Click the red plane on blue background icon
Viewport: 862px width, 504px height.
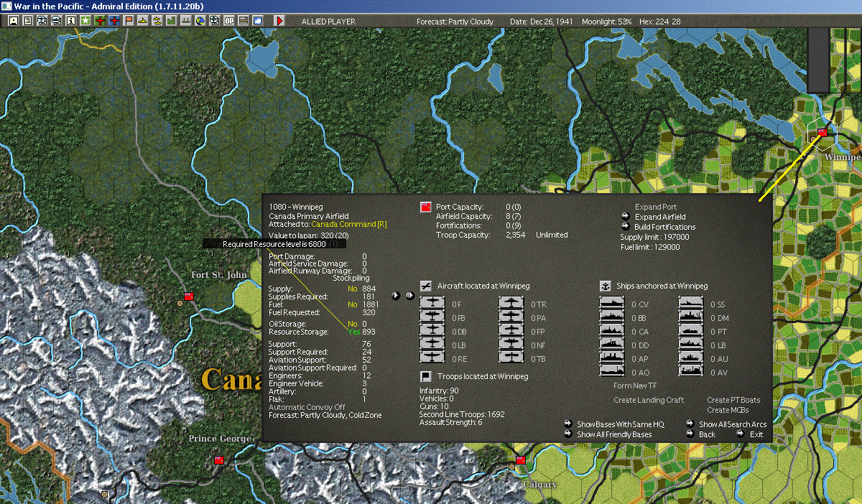pyautogui.click(x=113, y=21)
